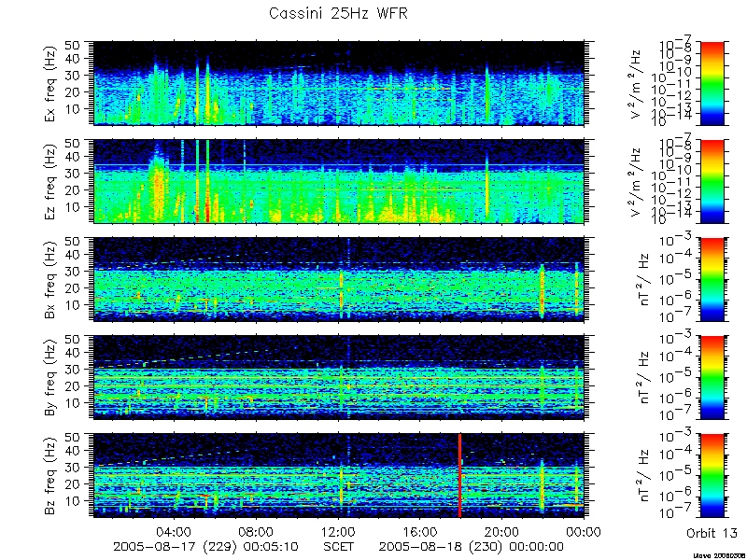Click the 08:00 time axis label
Image resolution: width=747 pixels, height=560 pixels.
[x=257, y=531]
